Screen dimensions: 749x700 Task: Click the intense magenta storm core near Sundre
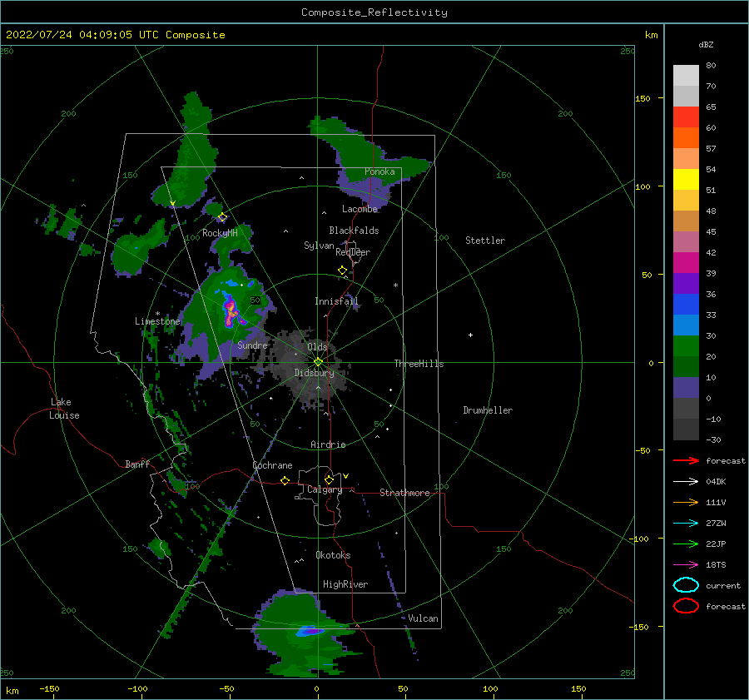click(231, 310)
